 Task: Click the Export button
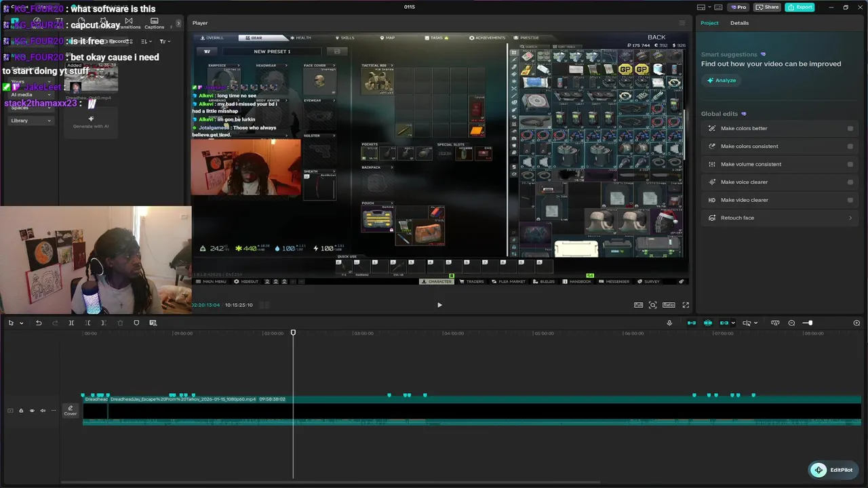(800, 7)
